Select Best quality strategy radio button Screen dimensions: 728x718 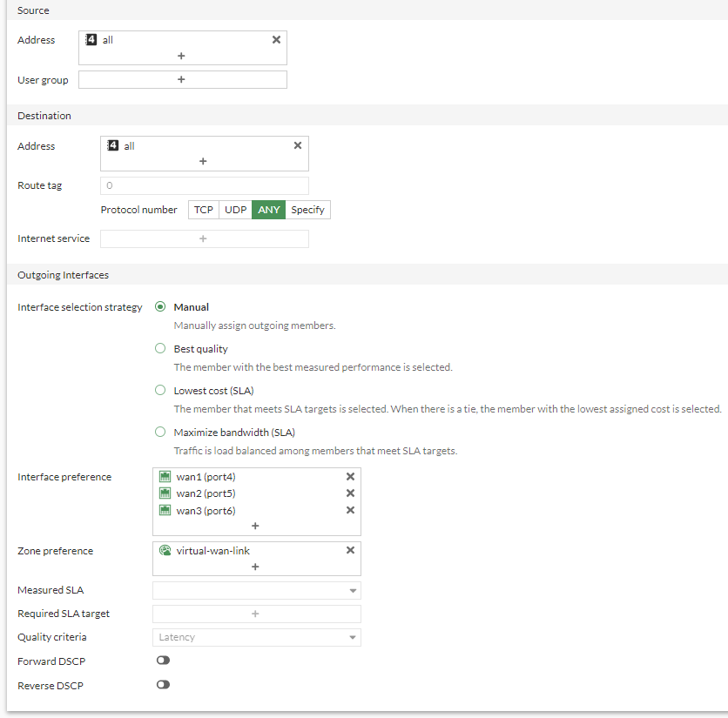[159, 349]
